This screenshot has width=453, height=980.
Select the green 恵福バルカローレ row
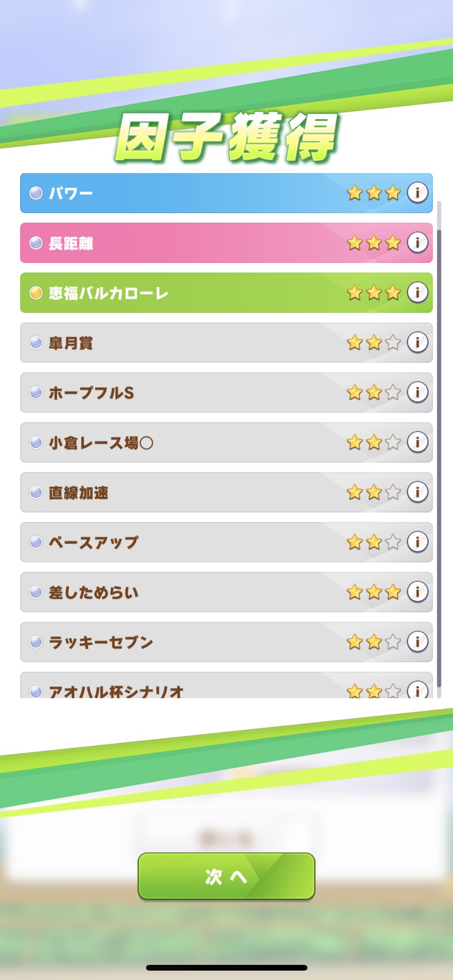226,292
